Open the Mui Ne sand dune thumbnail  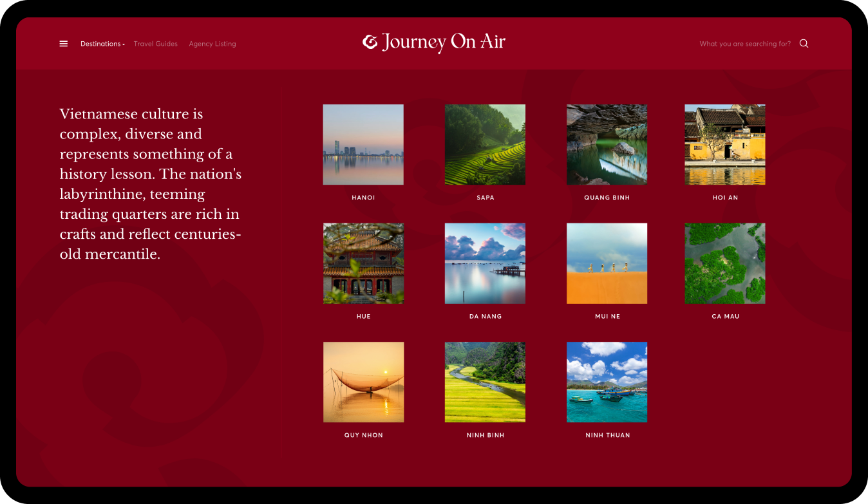607,263
